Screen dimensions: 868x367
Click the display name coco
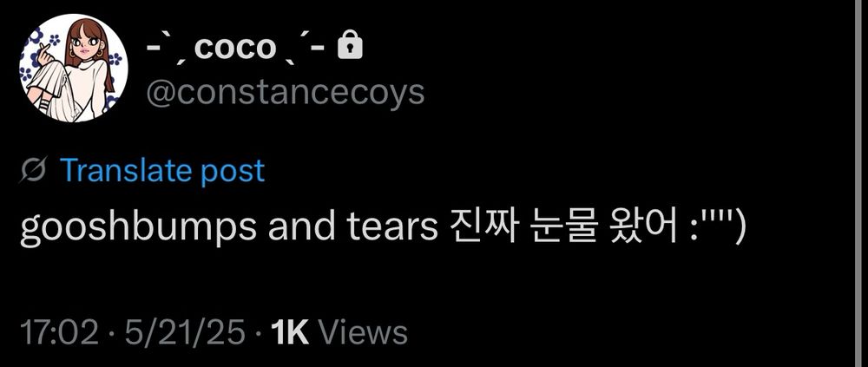[234, 48]
